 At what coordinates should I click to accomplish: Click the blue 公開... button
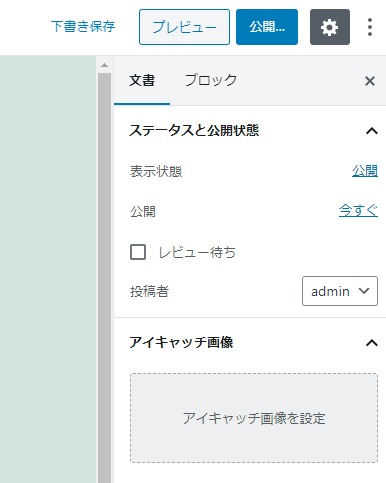click(x=267, y=27)
